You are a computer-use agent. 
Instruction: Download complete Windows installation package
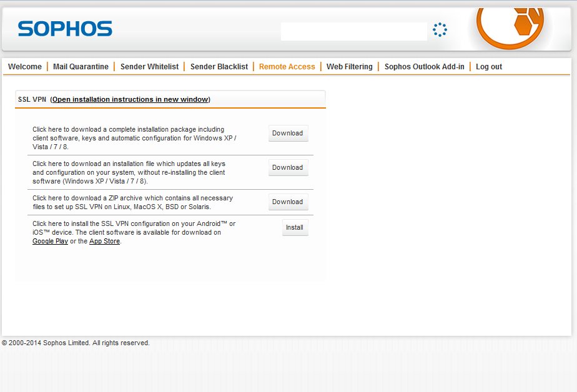288,133
